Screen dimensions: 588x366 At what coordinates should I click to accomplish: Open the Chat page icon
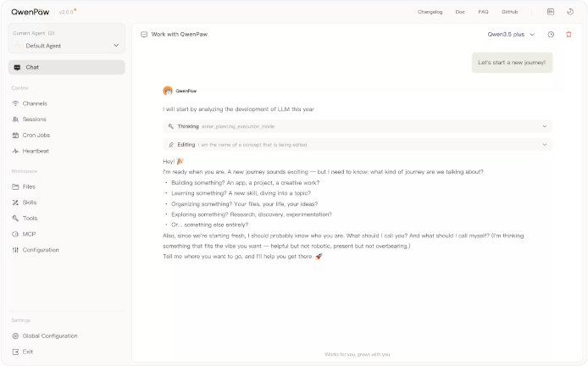pos(17,68)
